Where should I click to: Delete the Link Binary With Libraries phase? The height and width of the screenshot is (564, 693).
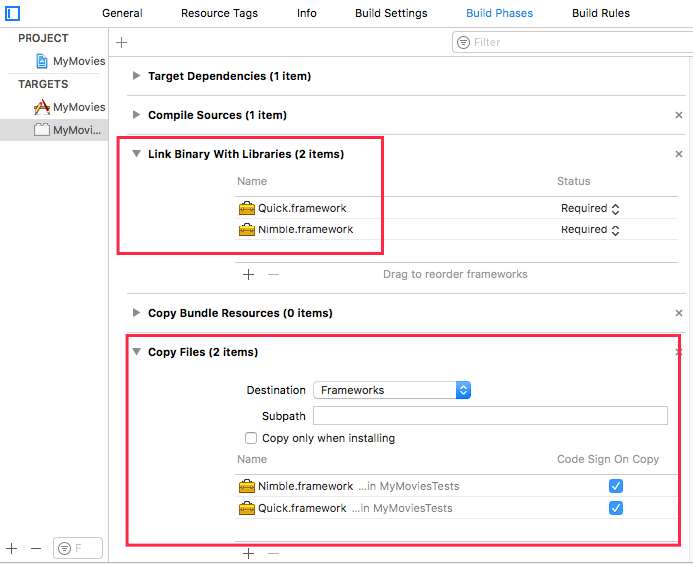(x=679, y=154)
